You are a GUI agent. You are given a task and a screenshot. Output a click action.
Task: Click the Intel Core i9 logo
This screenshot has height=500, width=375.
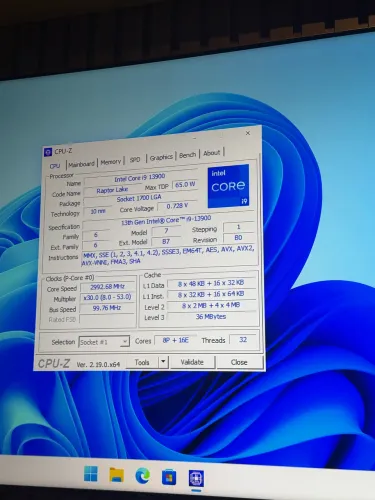(228, 186)
